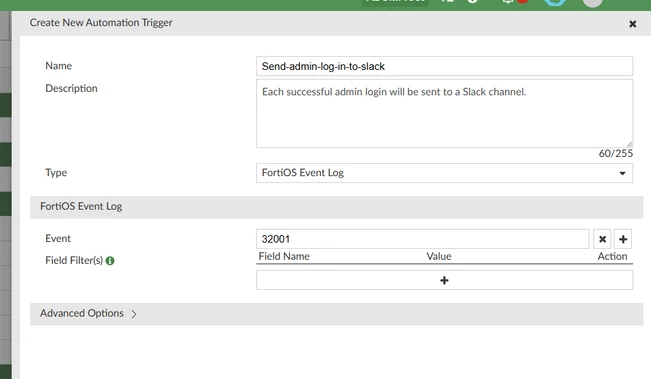
Task: Click the Create New Automation Trigger title
Action: pyautogui.click(x=101, y=22)
